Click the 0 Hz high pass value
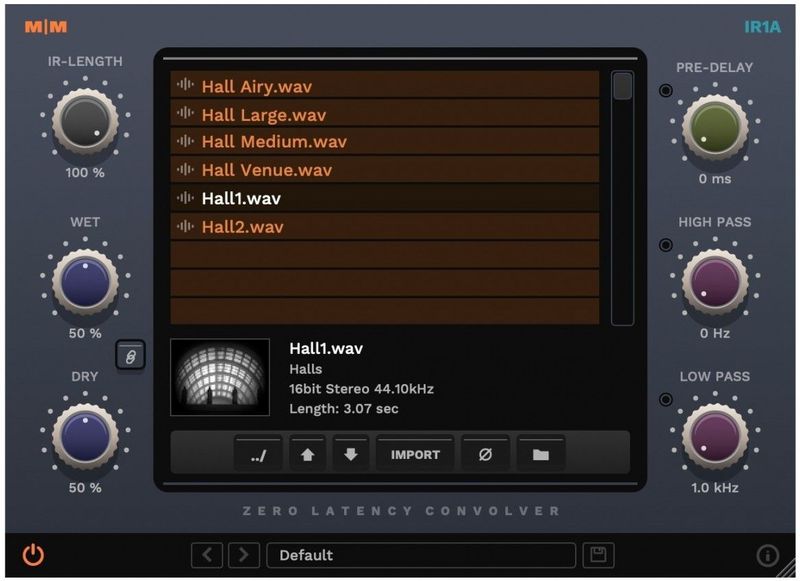This screenshot has height=581, width=800. [x=715, y=334]
